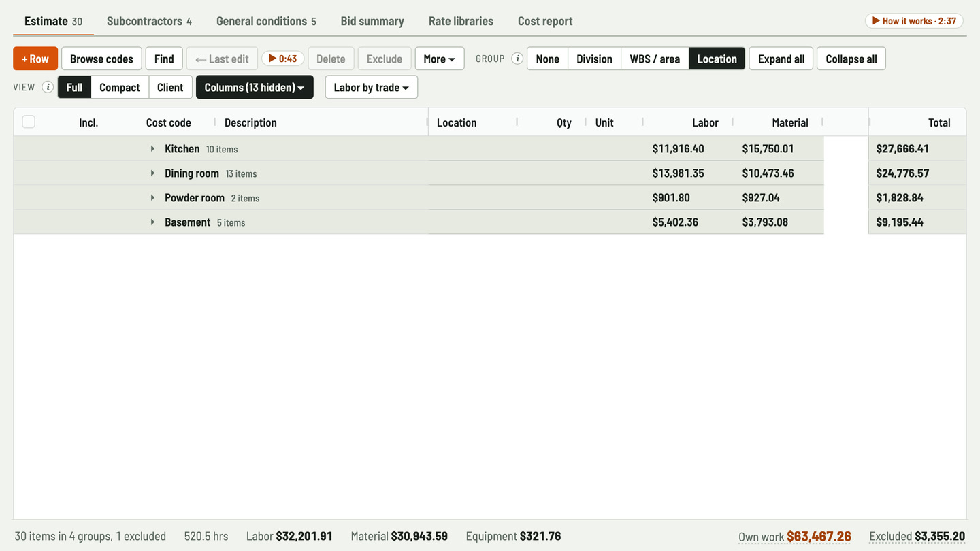Click Kitchen total $27,666.41
The height and width of the screenshot is (551, 980).
902,148
